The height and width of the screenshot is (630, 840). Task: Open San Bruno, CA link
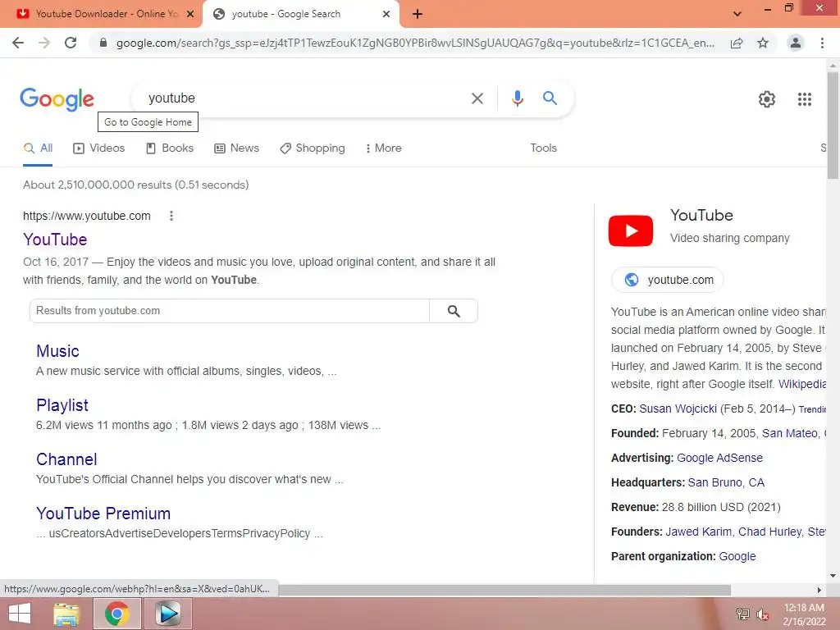tap(726, 482)
